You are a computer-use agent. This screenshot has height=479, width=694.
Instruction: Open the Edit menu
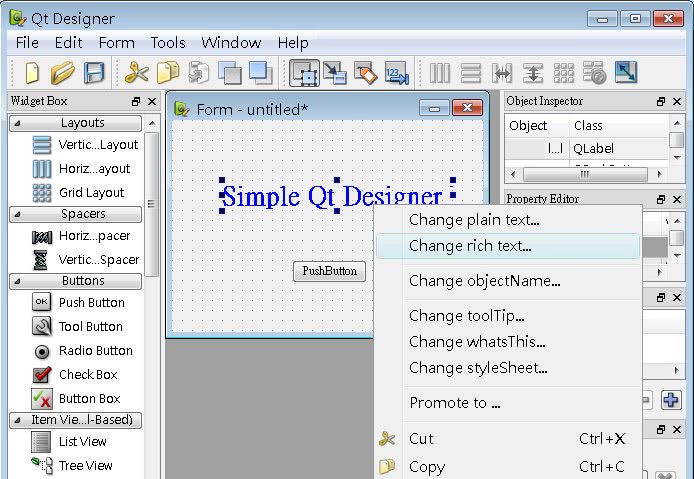coord(68,43)
